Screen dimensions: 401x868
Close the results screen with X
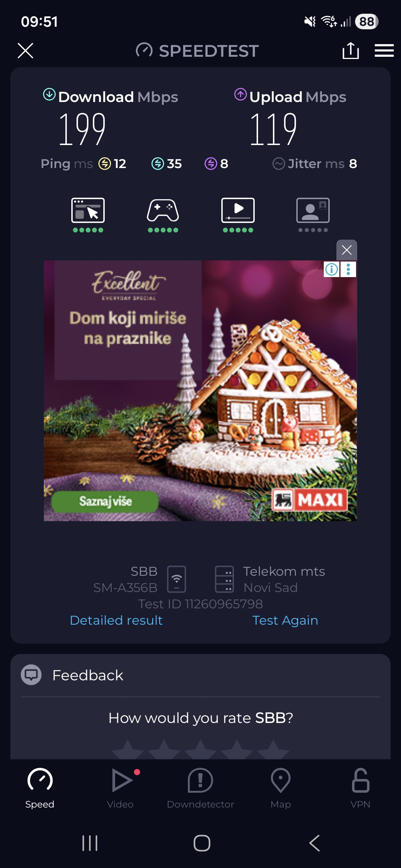tap(25, 50)
